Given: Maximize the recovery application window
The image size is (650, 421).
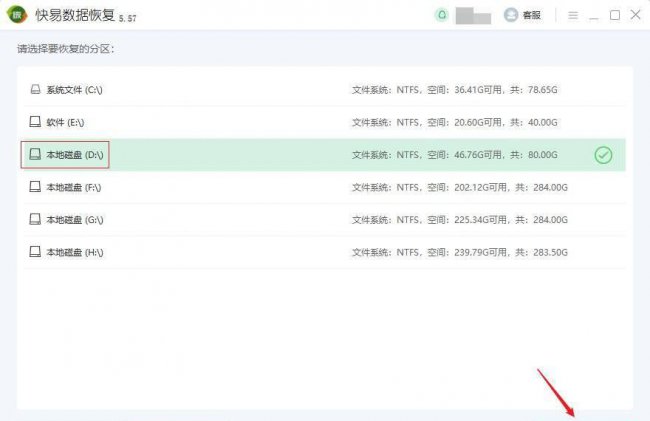Looking at the screenshot, I should coord(615,15).
